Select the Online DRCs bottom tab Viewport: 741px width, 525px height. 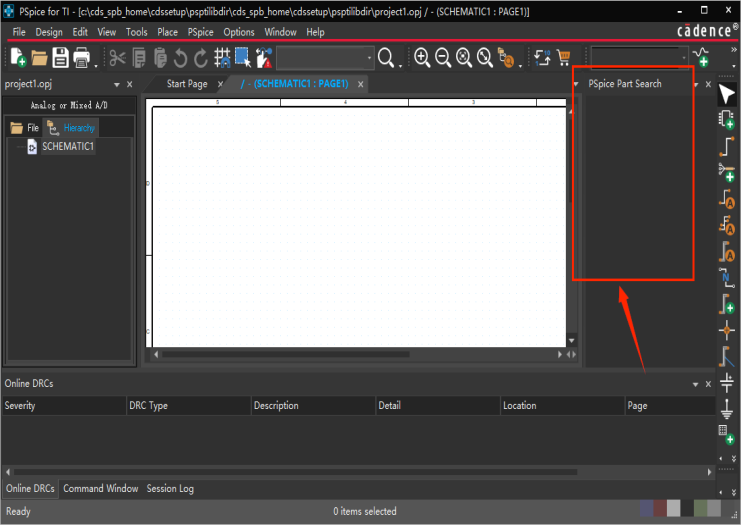[x=30, y=489]
